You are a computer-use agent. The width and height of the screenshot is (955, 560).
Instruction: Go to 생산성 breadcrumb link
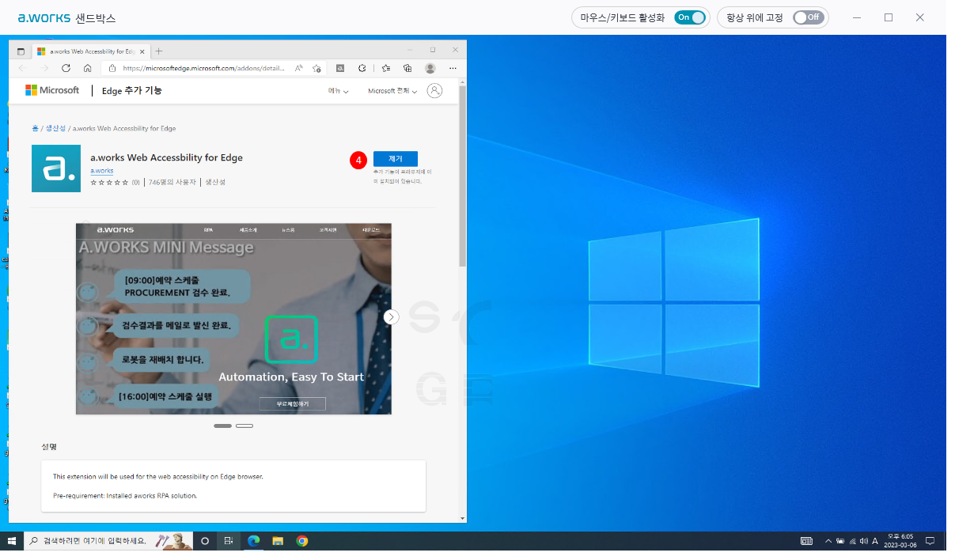[55, 128]
